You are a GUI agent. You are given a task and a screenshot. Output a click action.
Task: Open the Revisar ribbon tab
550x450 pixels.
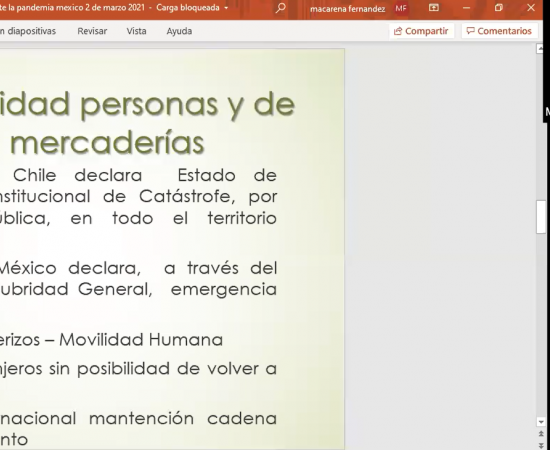pyautogui.click(x=92, y=31)
